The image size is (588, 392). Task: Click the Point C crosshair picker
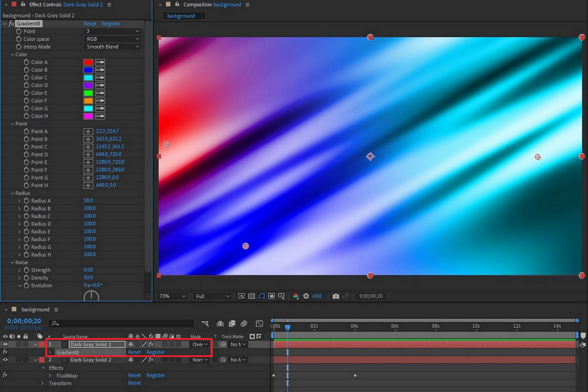pos(88,147)
